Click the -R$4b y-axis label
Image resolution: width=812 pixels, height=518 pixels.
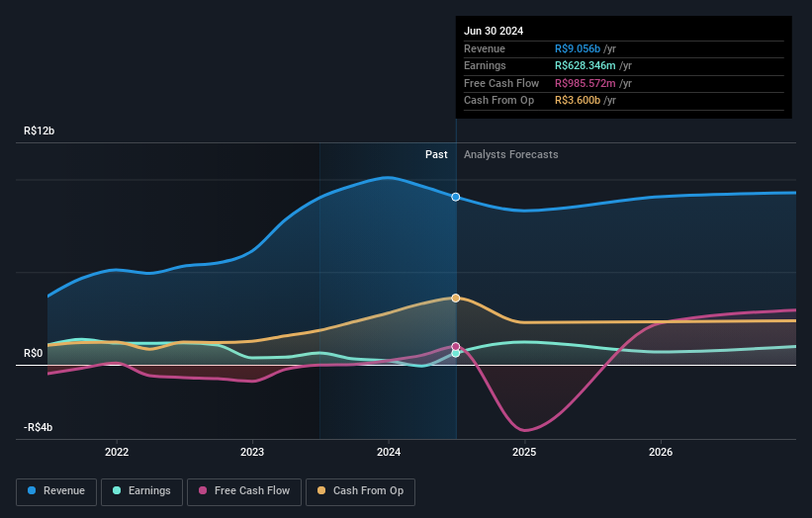click(x=38, y=427)
